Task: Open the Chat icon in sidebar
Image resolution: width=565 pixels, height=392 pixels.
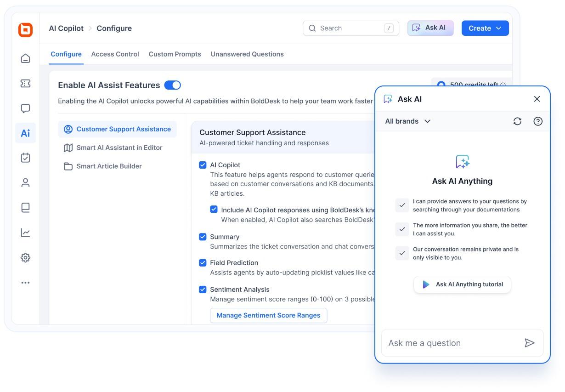Action: pyautogui.click(x=26, y=108)
